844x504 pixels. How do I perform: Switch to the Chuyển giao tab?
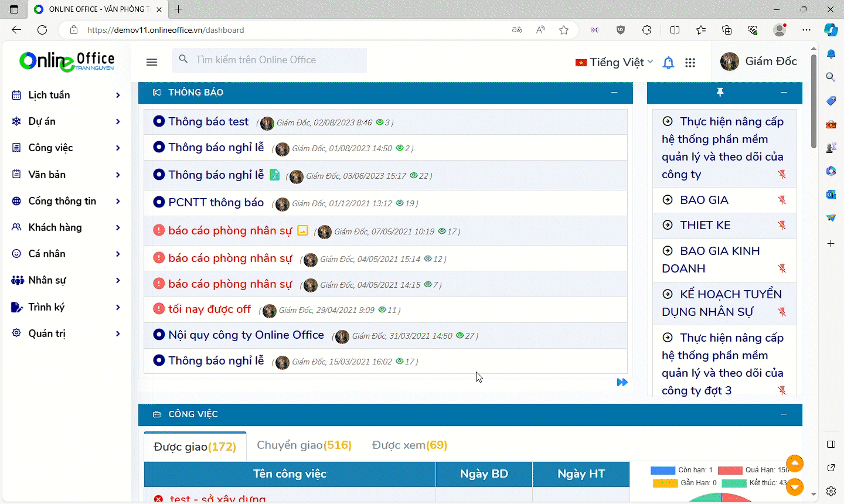(x=304, y=445)
